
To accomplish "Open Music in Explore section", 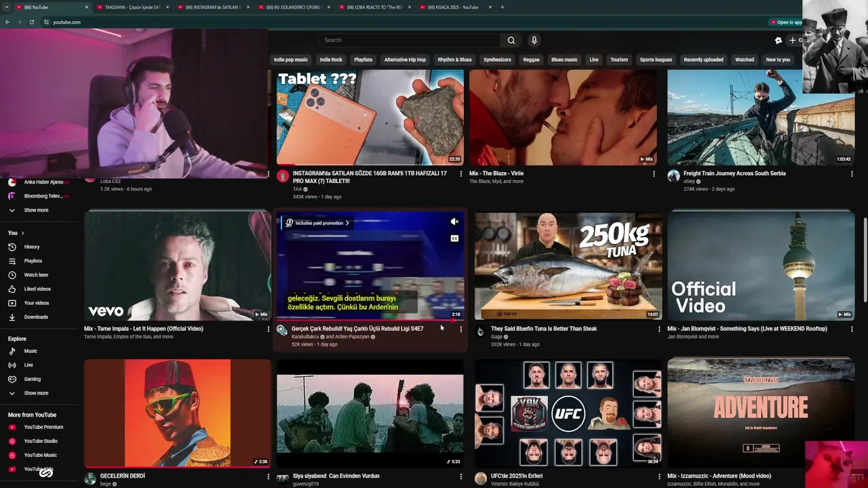I will (x=31, y=351).
